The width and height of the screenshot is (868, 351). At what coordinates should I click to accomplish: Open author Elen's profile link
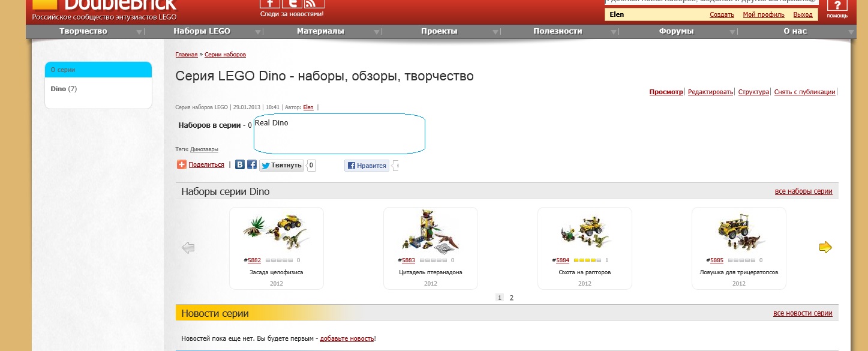[x=308, y=107]
